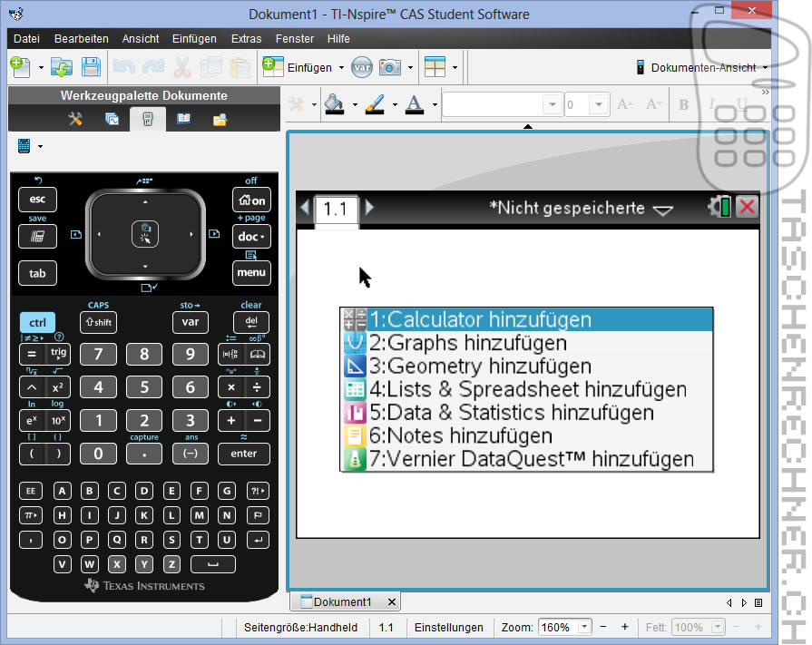Close the Dokument1 tab
Screen dimensions: 812x645
click(x=392, y=601)
